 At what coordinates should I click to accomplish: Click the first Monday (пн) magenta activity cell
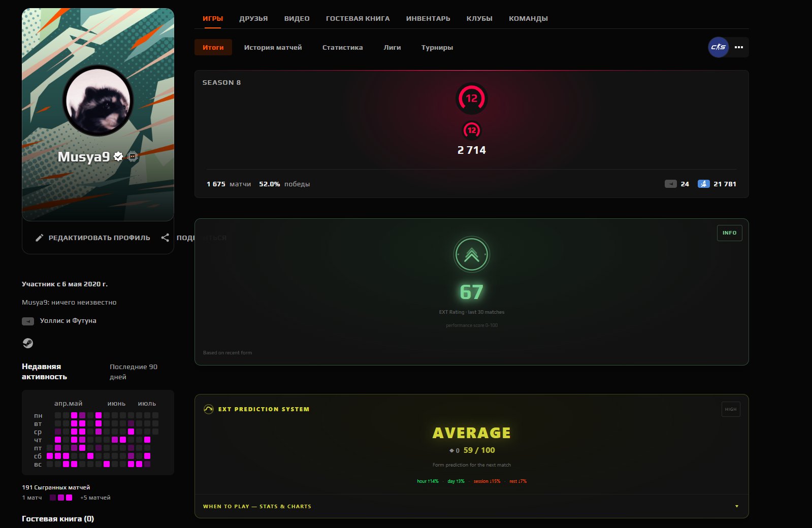click(x=74, y=415)
